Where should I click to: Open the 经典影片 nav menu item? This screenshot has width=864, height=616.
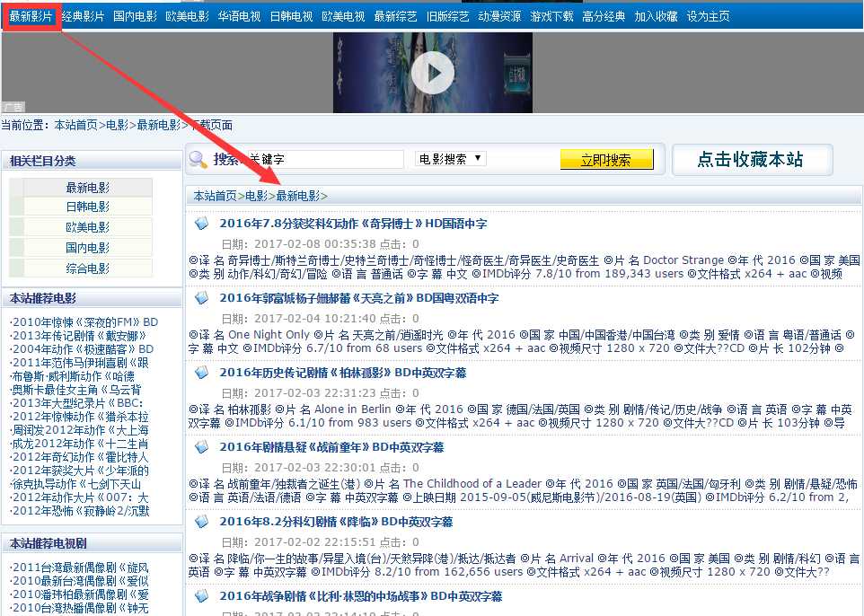(83, 16)
